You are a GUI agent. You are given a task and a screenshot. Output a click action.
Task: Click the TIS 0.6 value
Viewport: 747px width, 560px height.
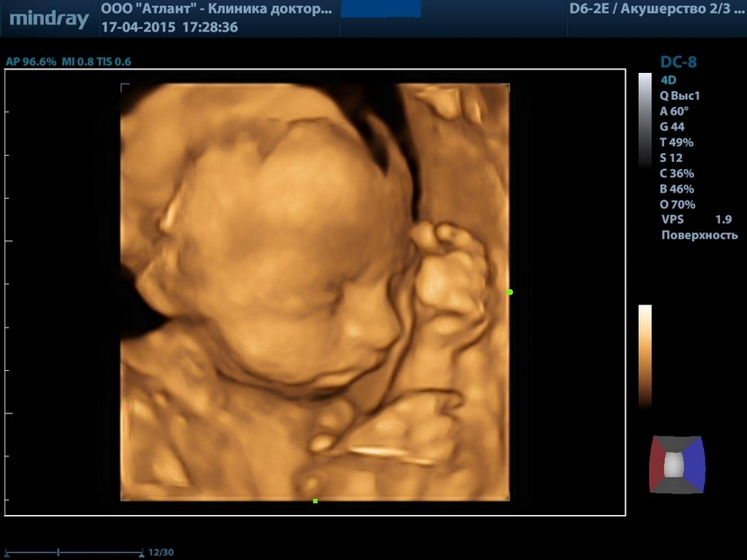(x=114, y=61)
